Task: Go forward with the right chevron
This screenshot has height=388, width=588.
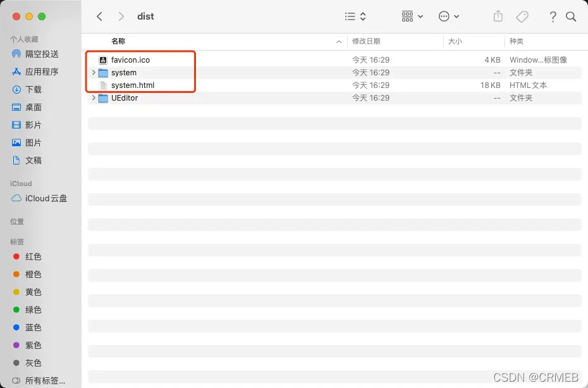Action: (121, 16)
